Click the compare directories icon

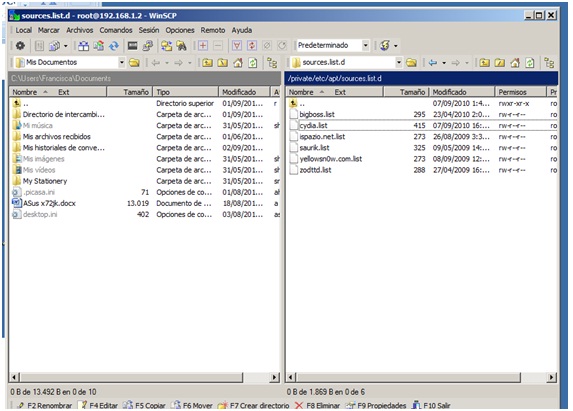click(83, 46)
